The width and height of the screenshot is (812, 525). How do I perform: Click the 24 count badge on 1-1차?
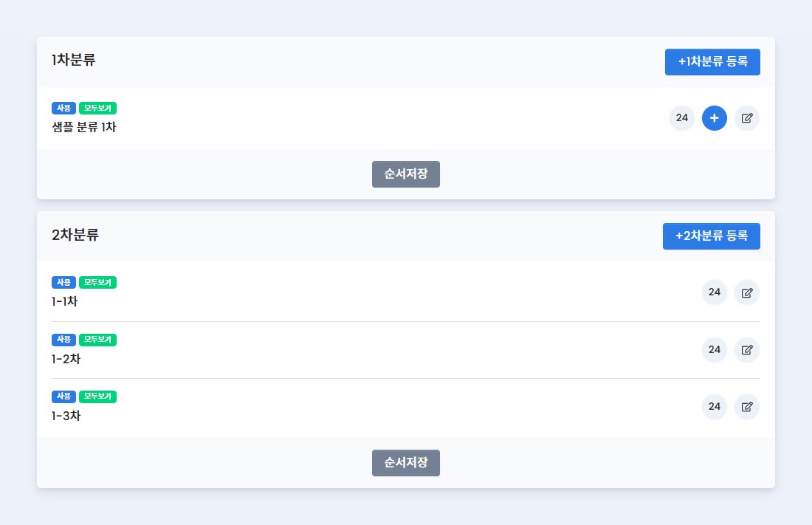pos(714,293)
